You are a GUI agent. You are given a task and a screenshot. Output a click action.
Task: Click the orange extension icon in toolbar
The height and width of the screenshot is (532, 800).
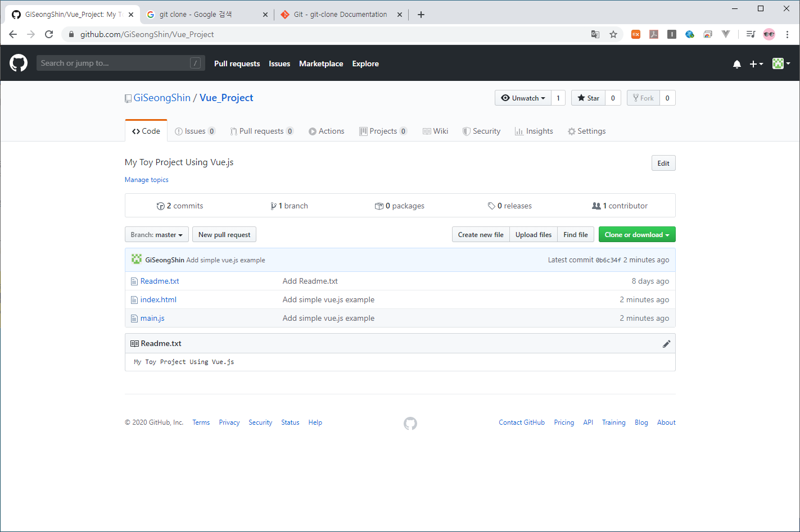(x=636, y=34)
